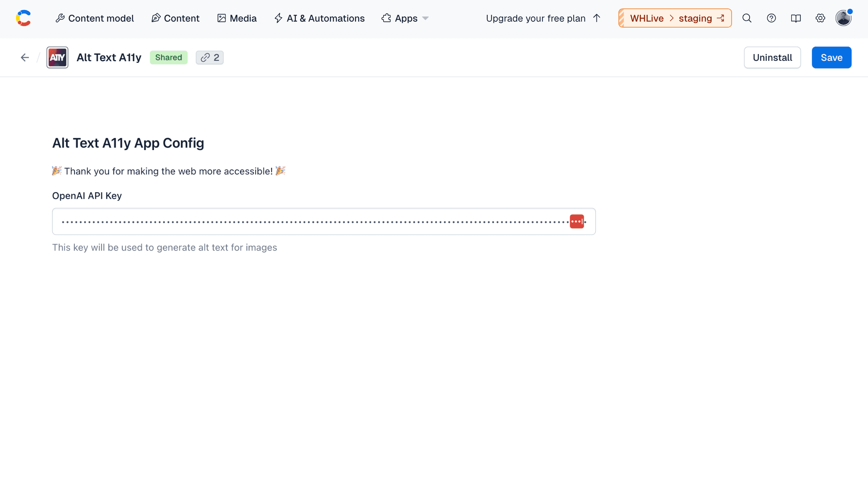The width and height of the screenshot is (868, 485).
Task: Open the Media section
Action: point(237,18)
